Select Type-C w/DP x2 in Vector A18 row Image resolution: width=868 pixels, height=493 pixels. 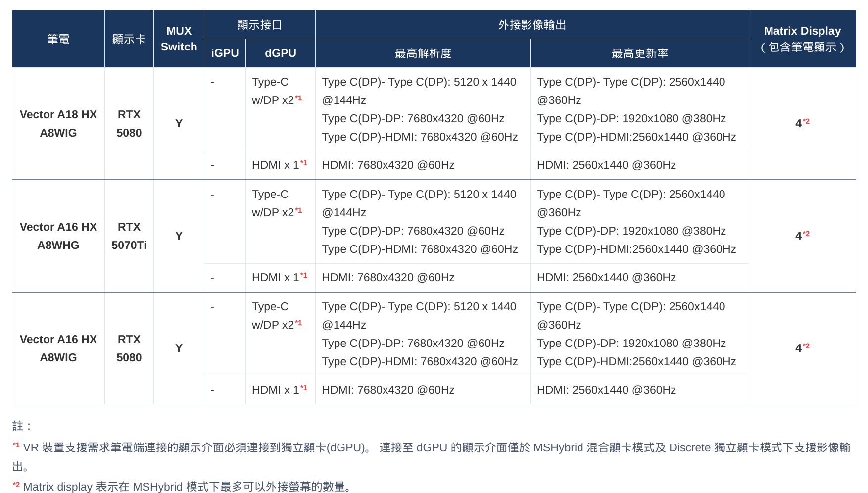277,91
